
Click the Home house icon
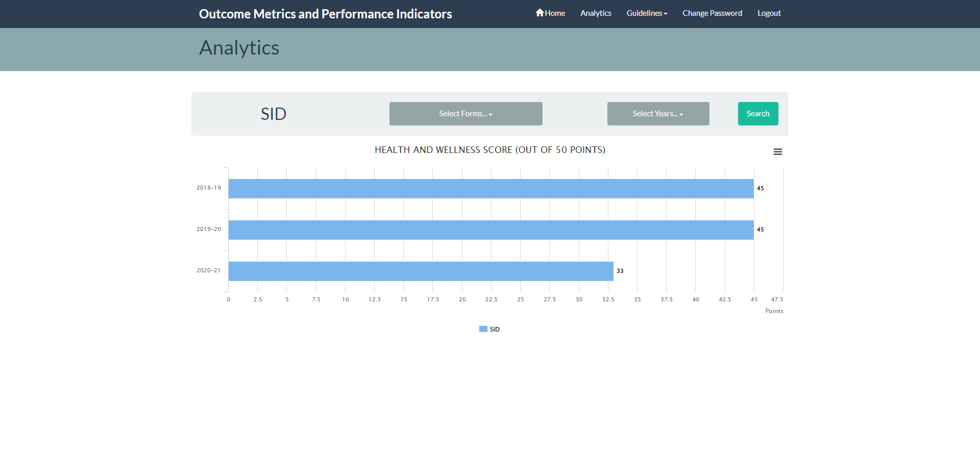pyautogui.click(x=540, y=13)
